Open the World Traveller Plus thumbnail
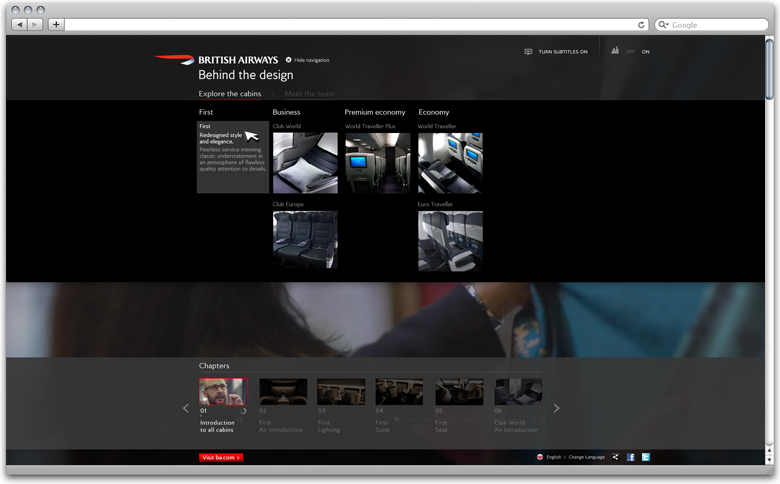 tap(378, 163)
